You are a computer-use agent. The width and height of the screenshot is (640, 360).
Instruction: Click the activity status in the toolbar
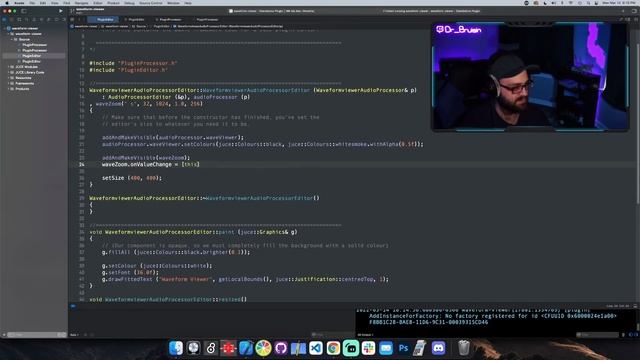431,11
